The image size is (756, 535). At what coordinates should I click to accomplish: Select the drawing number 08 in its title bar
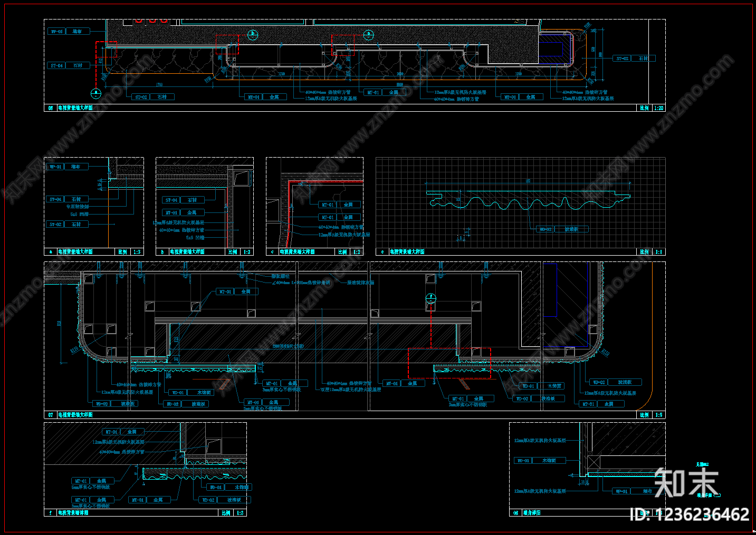pyautogui.click(x=515, y=512)
